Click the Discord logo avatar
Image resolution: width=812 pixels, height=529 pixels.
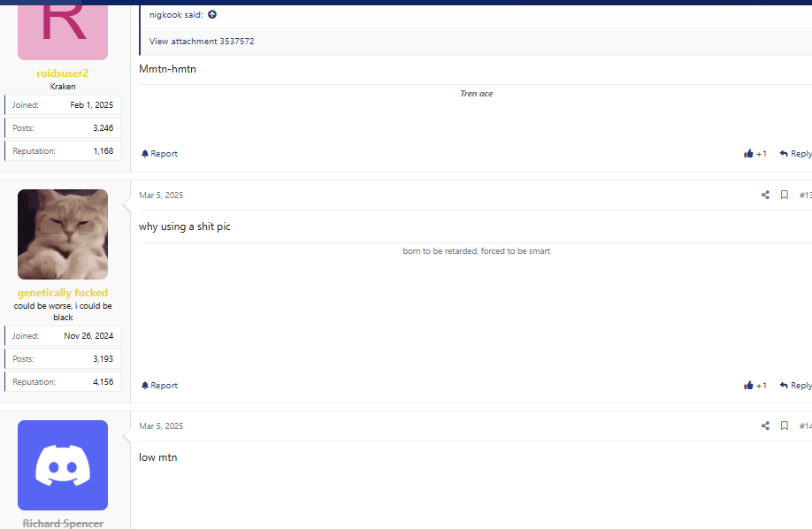pos(63,465)
